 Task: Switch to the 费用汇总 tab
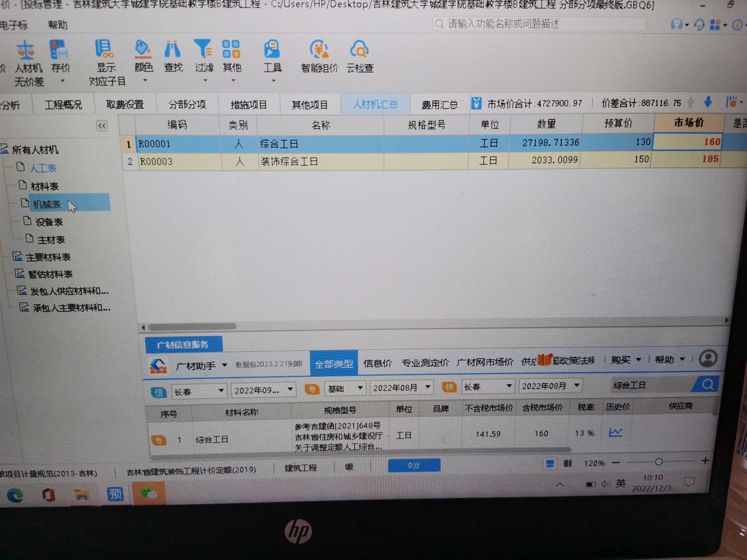click(439, 105)
